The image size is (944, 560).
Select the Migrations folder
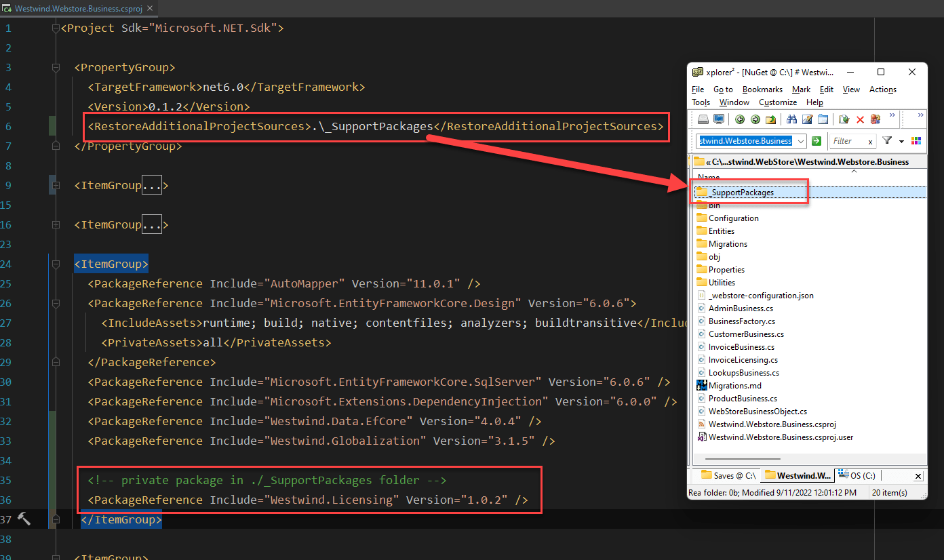(x=722, y=244)
